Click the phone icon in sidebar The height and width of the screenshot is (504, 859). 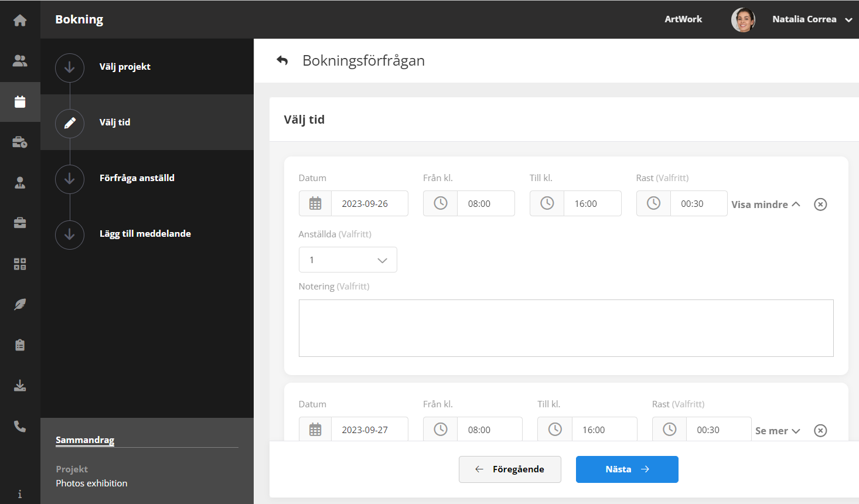(20, 427)
